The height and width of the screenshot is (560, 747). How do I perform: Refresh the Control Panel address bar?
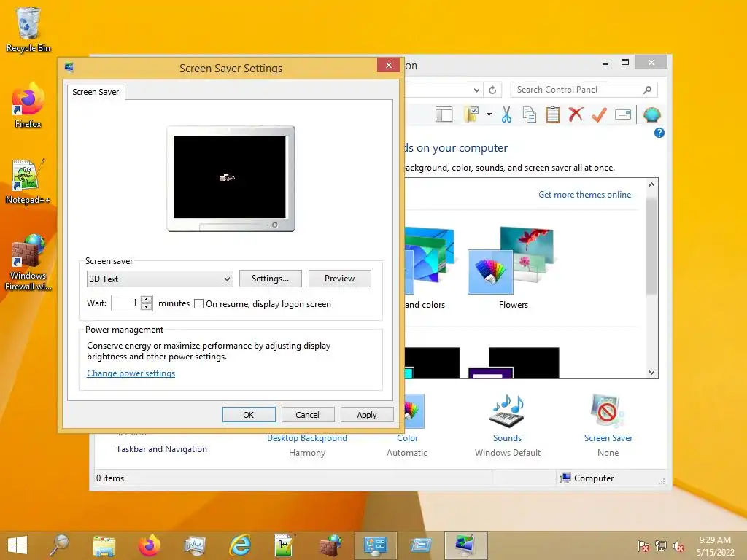(x=492, y=90)
